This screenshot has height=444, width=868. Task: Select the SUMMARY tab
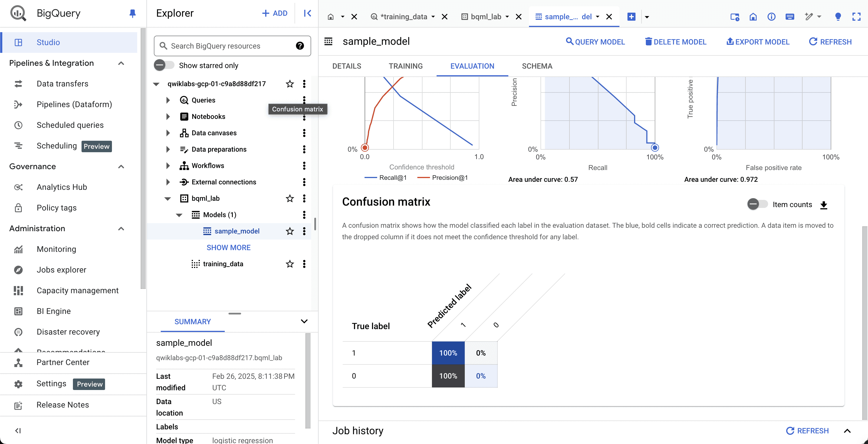click(192, 322)
